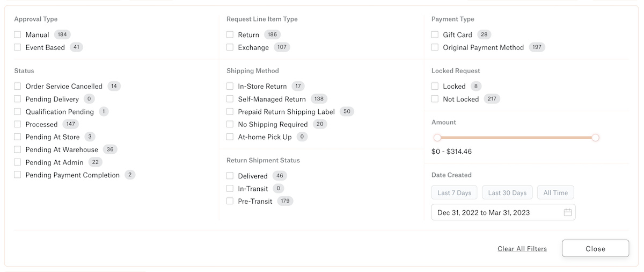This screenshot has width=644, height=272.
Task: Tick the Gift Card payment type
Action: click(x=435, y=34)
